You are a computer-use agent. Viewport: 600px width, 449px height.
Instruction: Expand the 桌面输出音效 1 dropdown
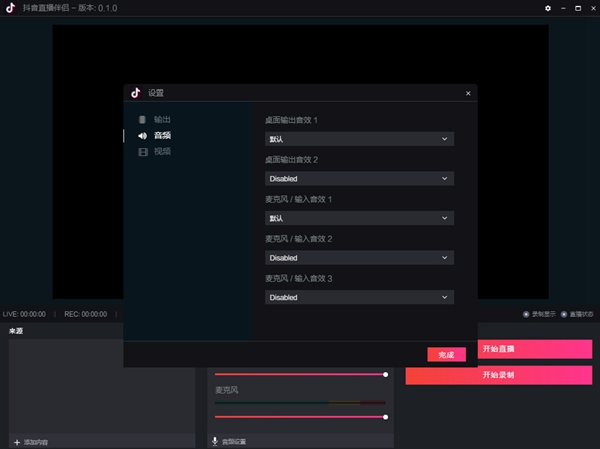click(359, 139)
